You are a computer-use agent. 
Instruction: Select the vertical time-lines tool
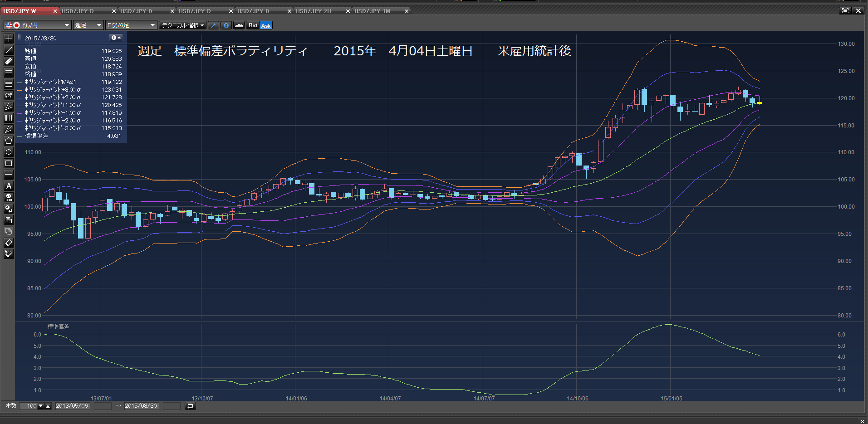[9, 118]
